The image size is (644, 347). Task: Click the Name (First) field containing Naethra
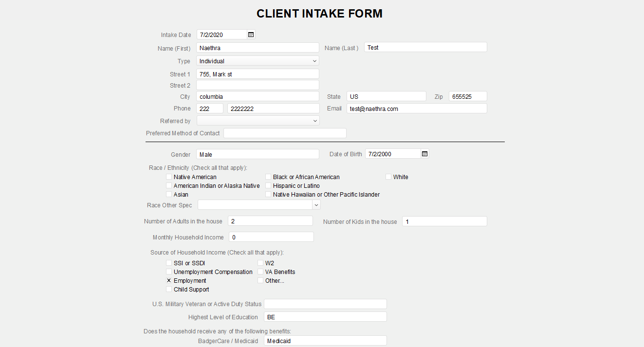(x=258, y=48)
